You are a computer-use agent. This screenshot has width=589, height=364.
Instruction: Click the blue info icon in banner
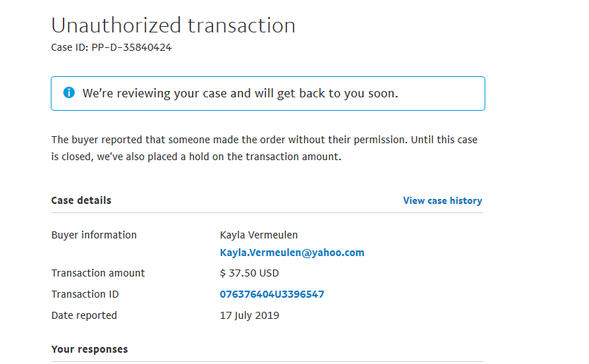(x=68, y=93)
